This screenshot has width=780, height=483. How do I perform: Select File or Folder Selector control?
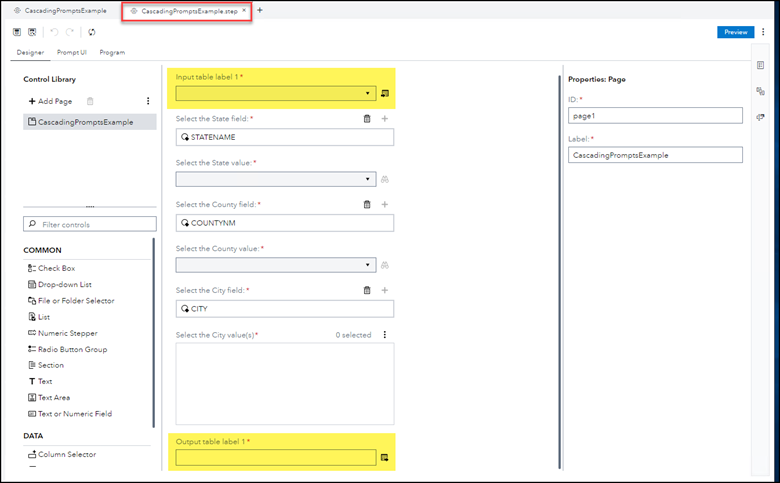pyautogui.click(x=71, y=301)
